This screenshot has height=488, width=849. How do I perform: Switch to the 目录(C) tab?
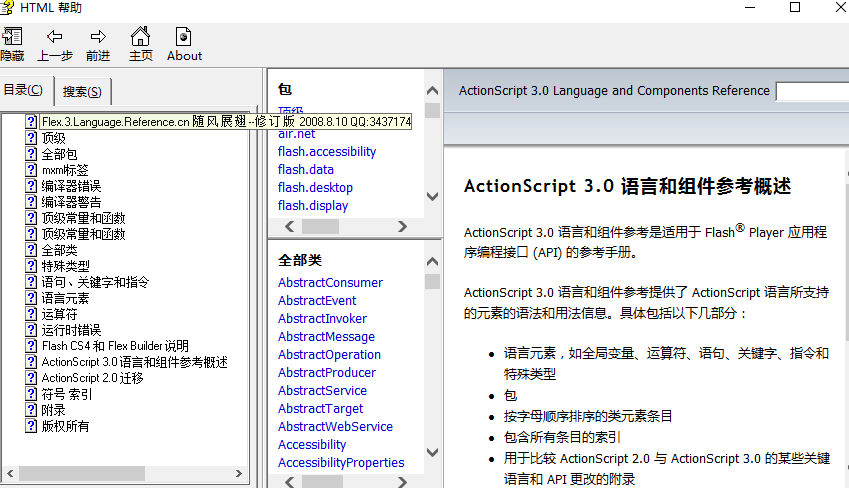23,90
